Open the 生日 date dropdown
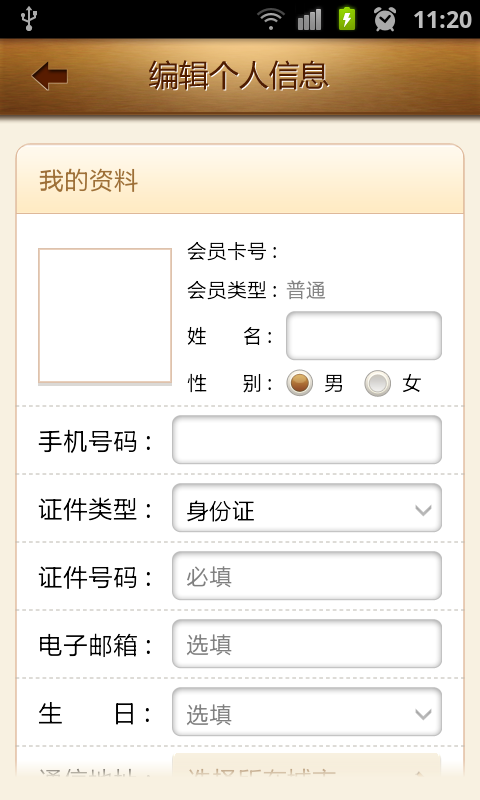480x800 pixels. coord(307,712)
